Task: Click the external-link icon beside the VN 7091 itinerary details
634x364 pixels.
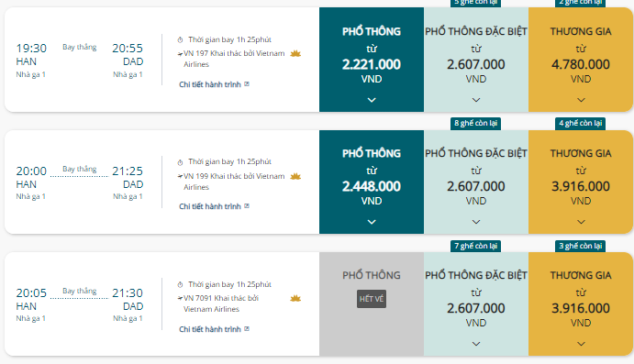Action: 247,329
